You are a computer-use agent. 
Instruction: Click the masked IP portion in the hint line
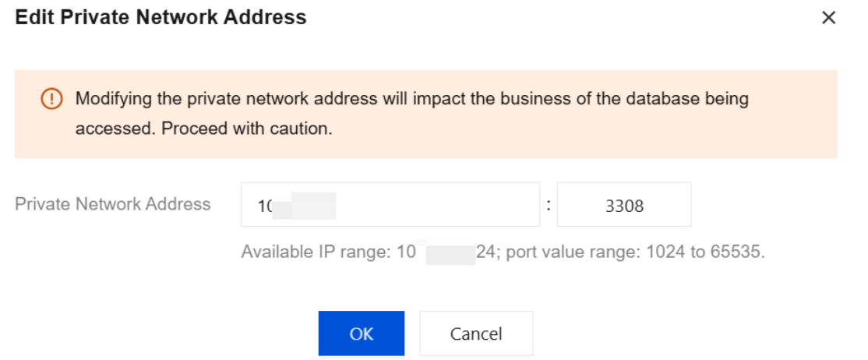pyautogui.click(x=450, y=252)
